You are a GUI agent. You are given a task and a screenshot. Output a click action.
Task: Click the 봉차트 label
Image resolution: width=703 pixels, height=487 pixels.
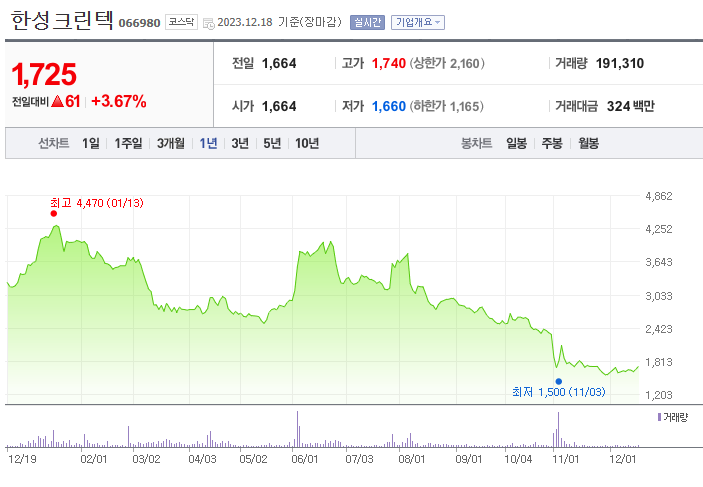476,143
